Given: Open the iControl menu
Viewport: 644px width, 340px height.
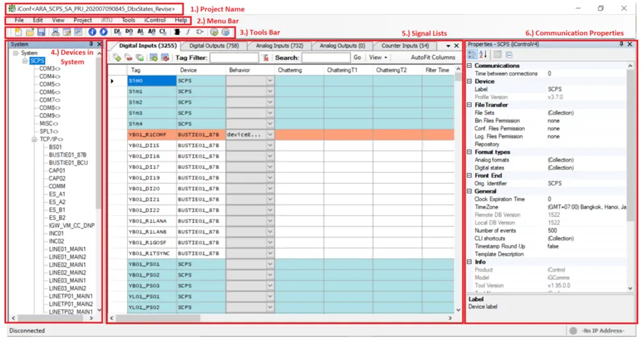Looking at the screenshot, I should pyautogui.click(x=155, y=20).
